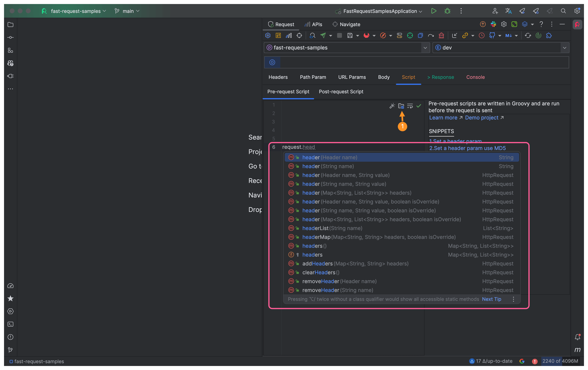The image size is (588, 370).
Task: Open the Console tab
Action: pyautogui.click(x=475, y=77)
